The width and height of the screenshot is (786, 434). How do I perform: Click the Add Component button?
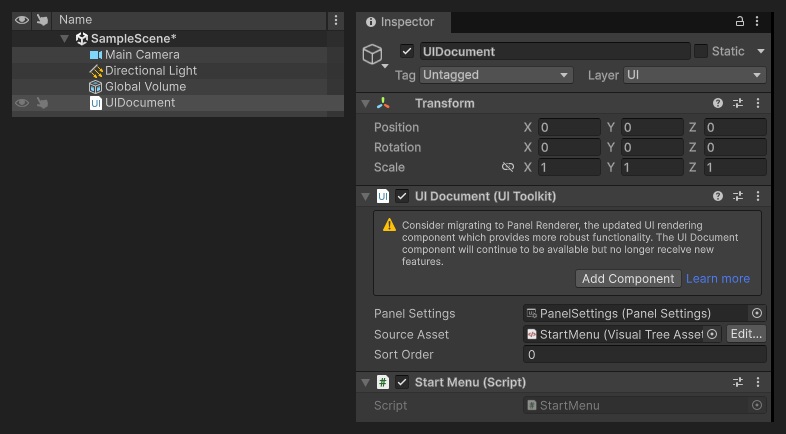point(628,279)
